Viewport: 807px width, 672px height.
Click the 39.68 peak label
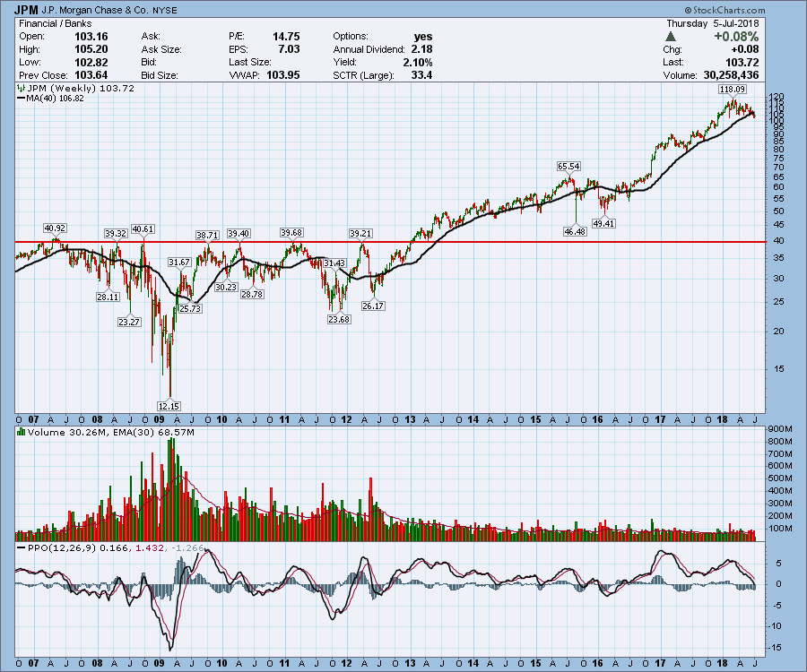coord(291,232)
